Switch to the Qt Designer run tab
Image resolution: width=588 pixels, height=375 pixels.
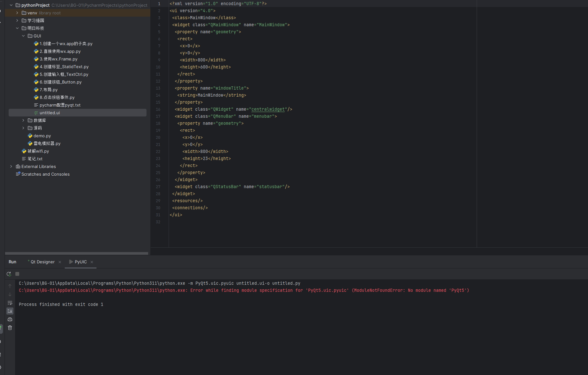pyautogui.click(x=43, y=262)
